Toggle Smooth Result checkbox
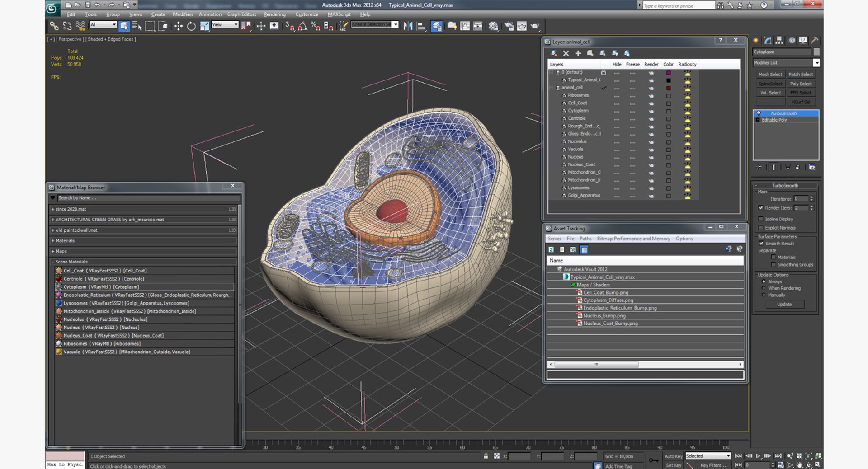This screenshot has height=469, width=868. 761,244
